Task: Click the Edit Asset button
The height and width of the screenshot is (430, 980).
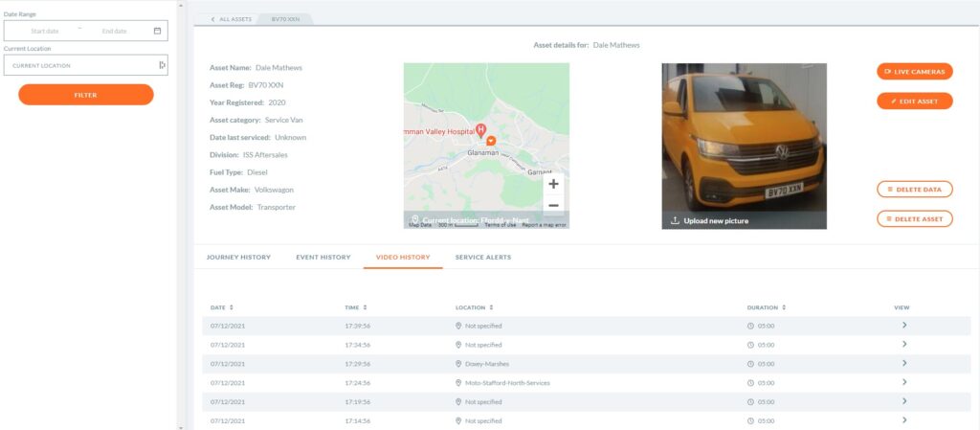Action: click(x=915, y=101)
